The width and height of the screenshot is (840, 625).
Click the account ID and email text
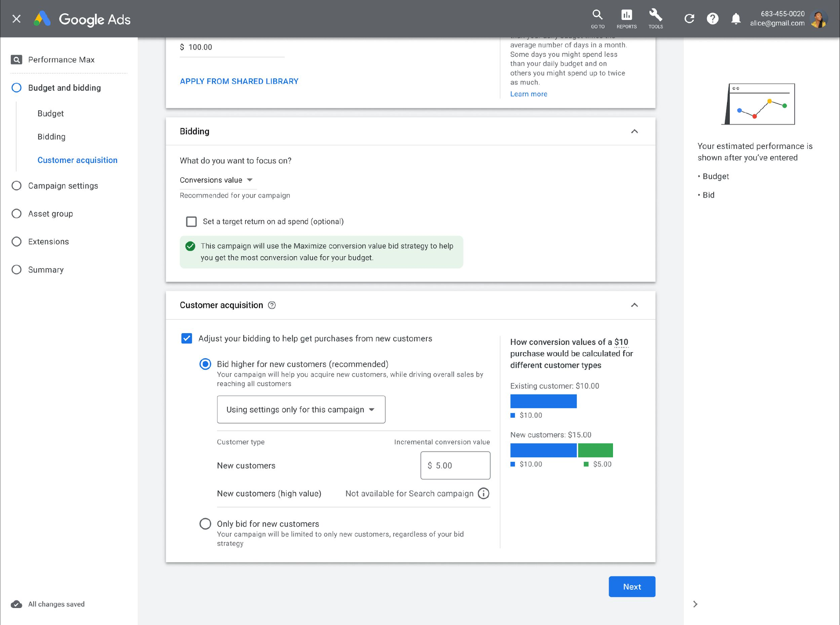777,19
